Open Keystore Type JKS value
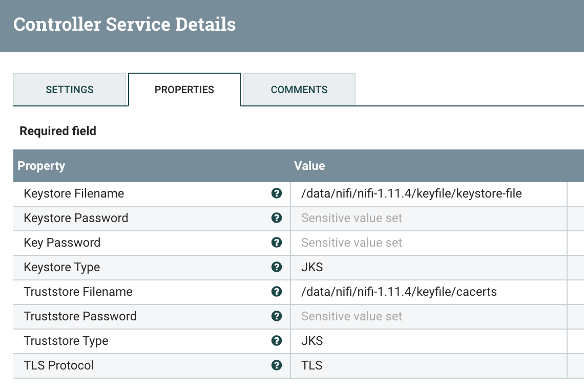This screenshot has width=584, height=392. pos(312,267)
